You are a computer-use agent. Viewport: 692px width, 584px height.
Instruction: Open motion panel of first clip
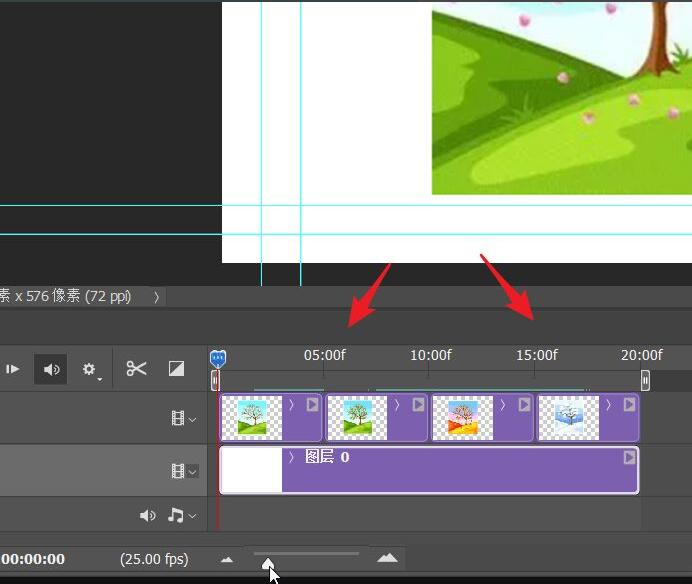(x=312, y=404)
